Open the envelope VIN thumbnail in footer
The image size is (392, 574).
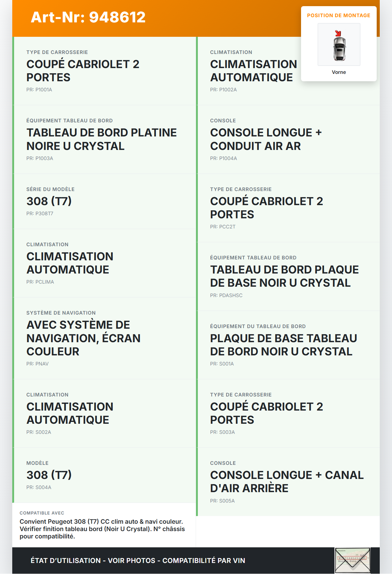tap(352, 560)
